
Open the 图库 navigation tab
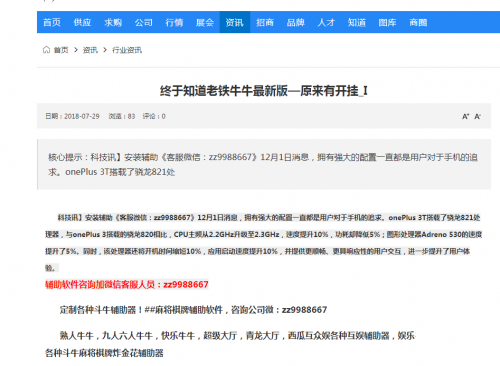(387, 22)
